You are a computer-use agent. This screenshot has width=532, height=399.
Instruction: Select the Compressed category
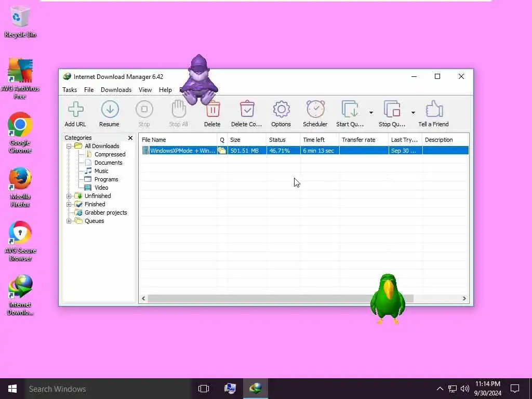click(x=110, y=154)
